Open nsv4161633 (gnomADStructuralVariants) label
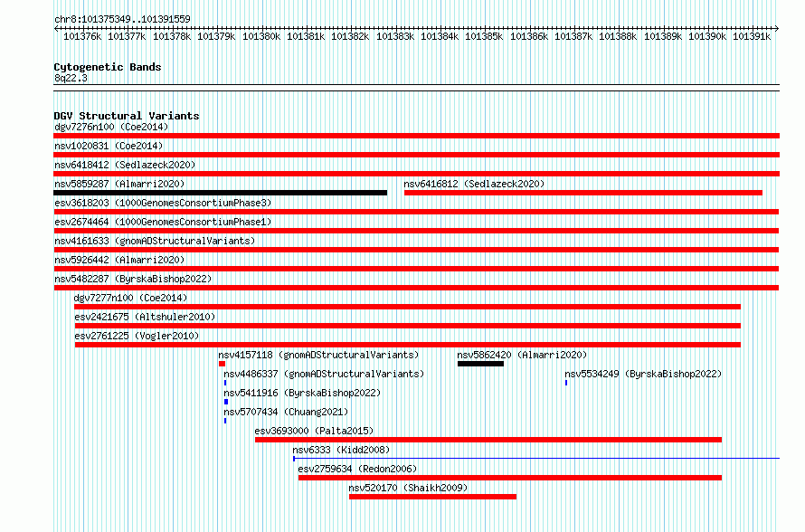 coord(155,241)
